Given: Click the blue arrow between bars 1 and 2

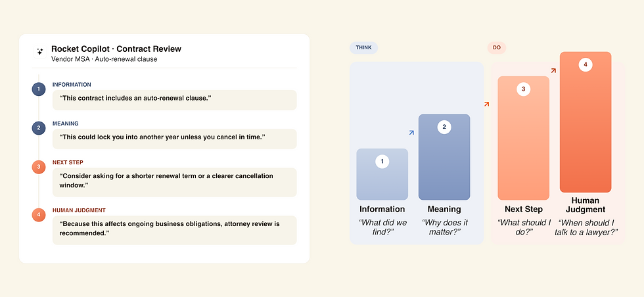Looking at the screenshot, I should click(x=412, y=132).
